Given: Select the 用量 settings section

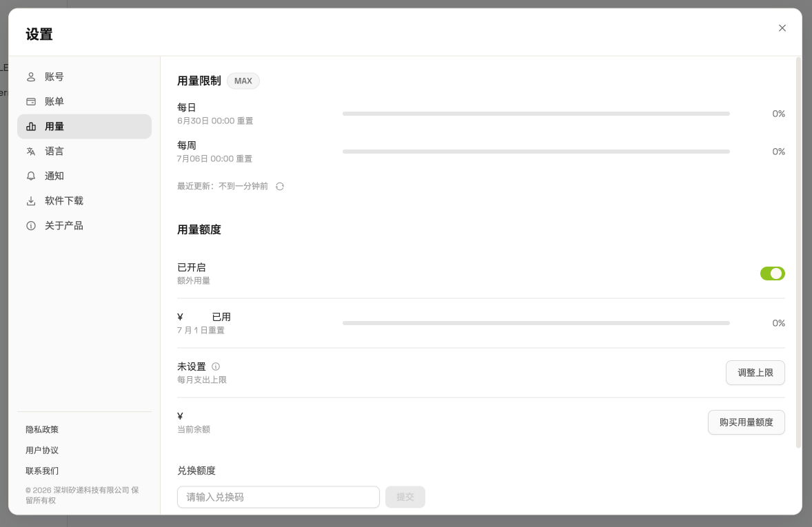Looking at the screenshot, I should click(x=84, y=126).
